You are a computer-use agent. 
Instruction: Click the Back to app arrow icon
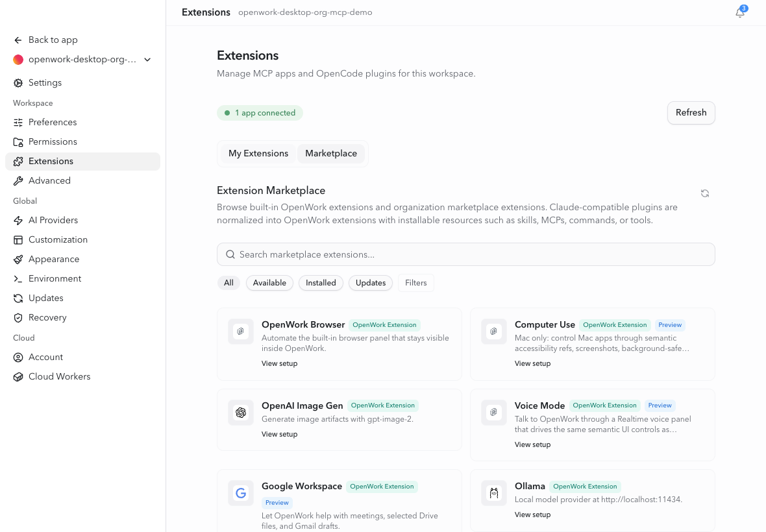pos(18,40)
